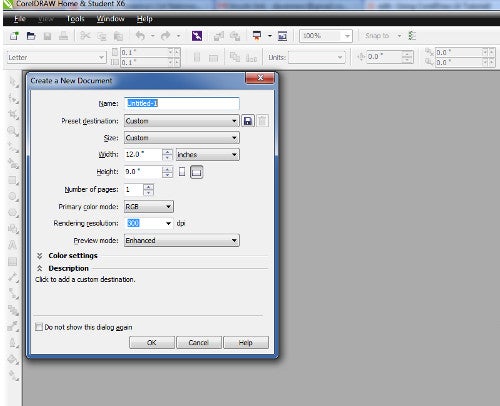
Task: Click the Paste clipboard icon
Action: (x=118, y=36)
